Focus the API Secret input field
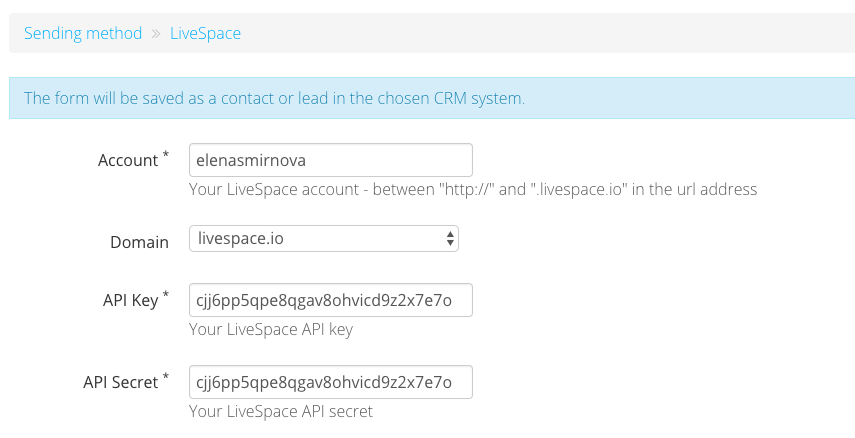This screenshot has height=438, width=855. [330, 382]
